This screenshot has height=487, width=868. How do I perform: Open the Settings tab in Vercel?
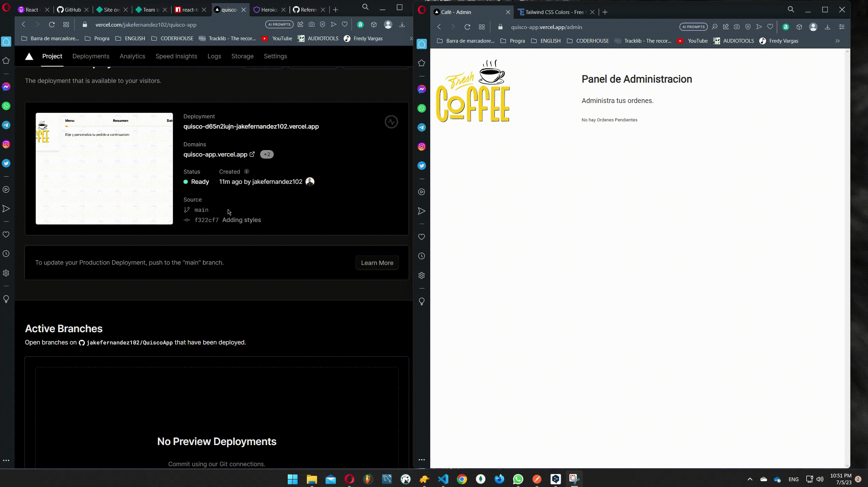click(x=275, y=56)
